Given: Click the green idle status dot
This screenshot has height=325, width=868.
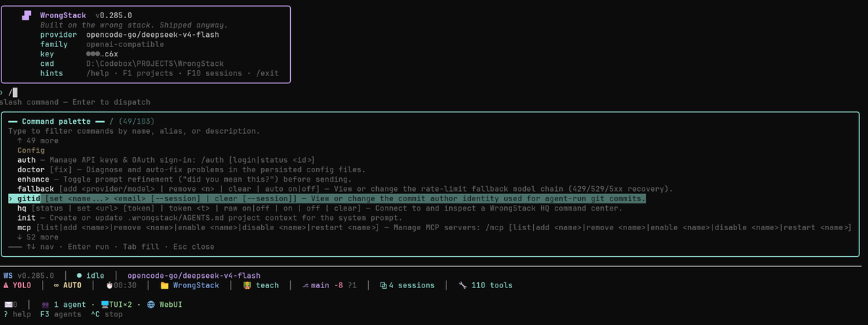Looking at the screenshot, I should (80, 276).
